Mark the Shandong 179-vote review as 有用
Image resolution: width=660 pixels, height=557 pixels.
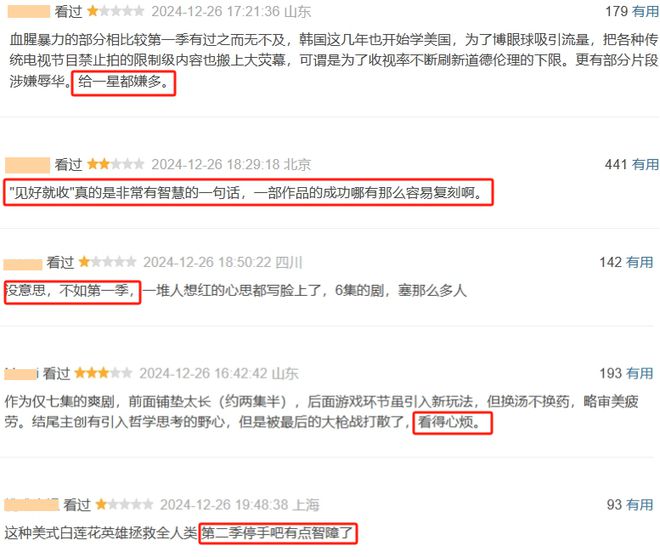coord(645,11)
